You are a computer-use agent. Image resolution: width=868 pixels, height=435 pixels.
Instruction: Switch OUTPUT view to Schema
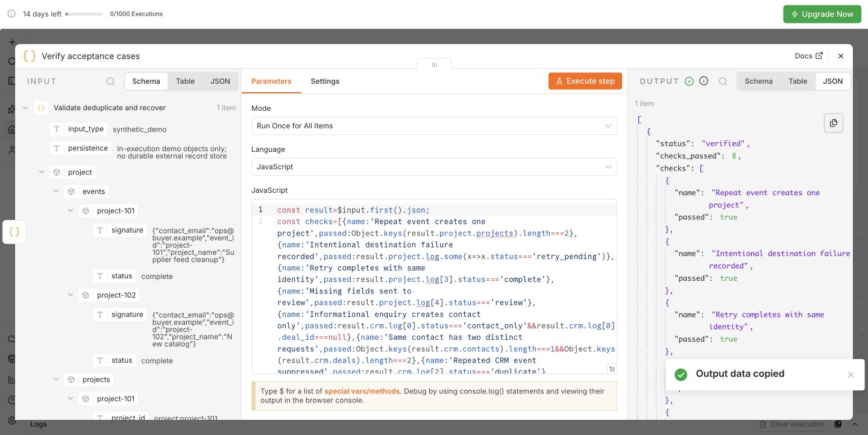tap(758, 81)
